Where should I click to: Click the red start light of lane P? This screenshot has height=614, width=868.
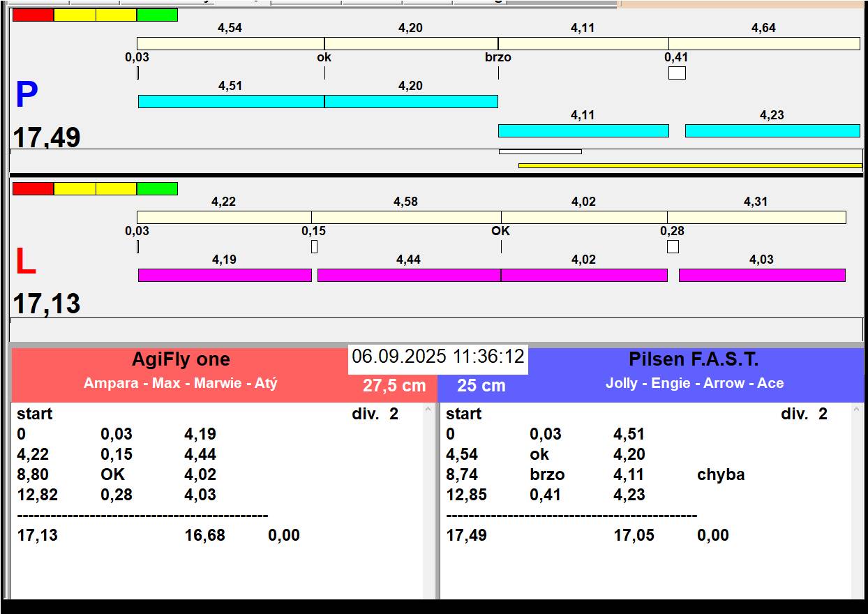[33, 15]
